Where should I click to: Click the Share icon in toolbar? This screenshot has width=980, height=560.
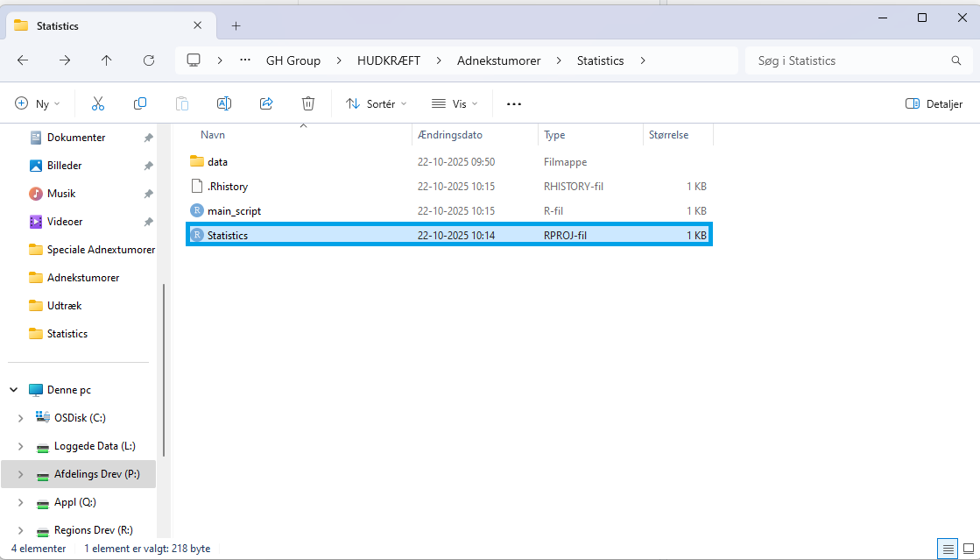pos(266,103)
